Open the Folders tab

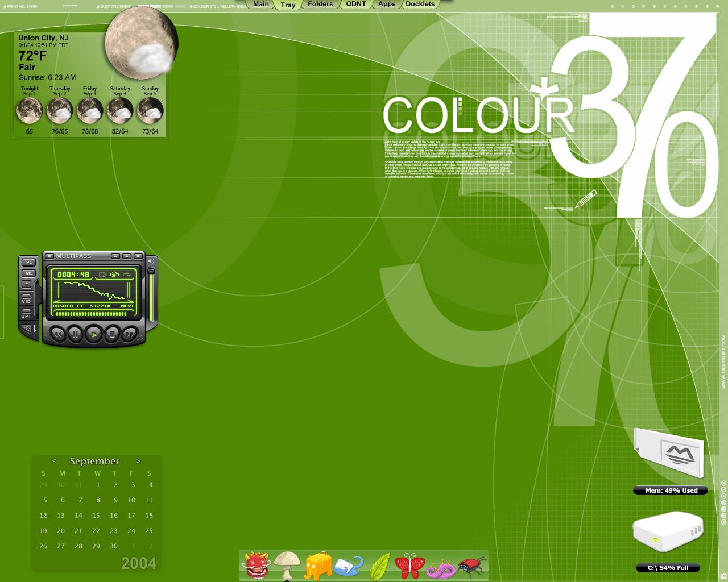320,4
